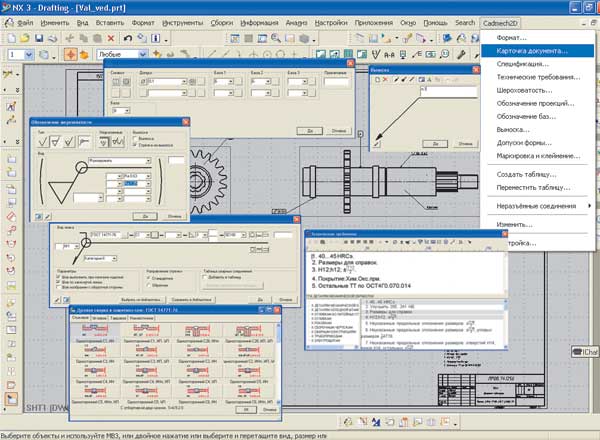Viewport: 600px width, 440px height.
Task: Click the red X icon in leader dialog toolbar
Action: coord(385,80)
